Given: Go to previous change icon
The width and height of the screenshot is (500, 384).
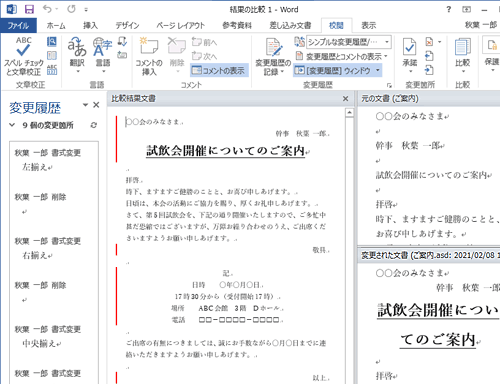Looking at the screenshot, I should tap(429, 56).
